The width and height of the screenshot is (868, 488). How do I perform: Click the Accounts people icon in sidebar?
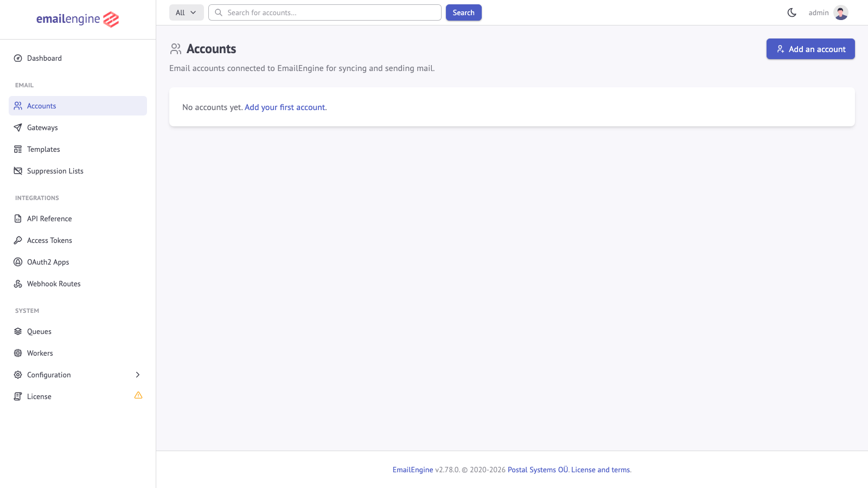point(18,106)
